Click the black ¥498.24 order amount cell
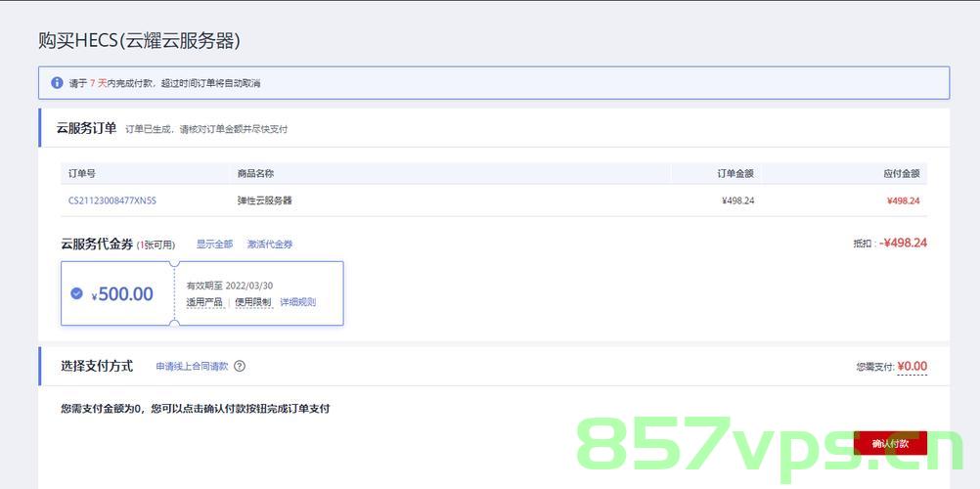980x489 pixels. click(x=737, y=200)
